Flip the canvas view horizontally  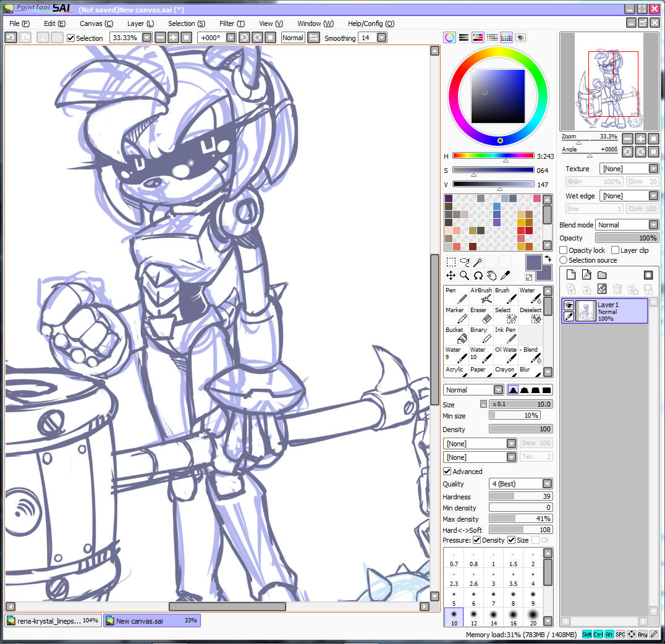coord(313,38)
